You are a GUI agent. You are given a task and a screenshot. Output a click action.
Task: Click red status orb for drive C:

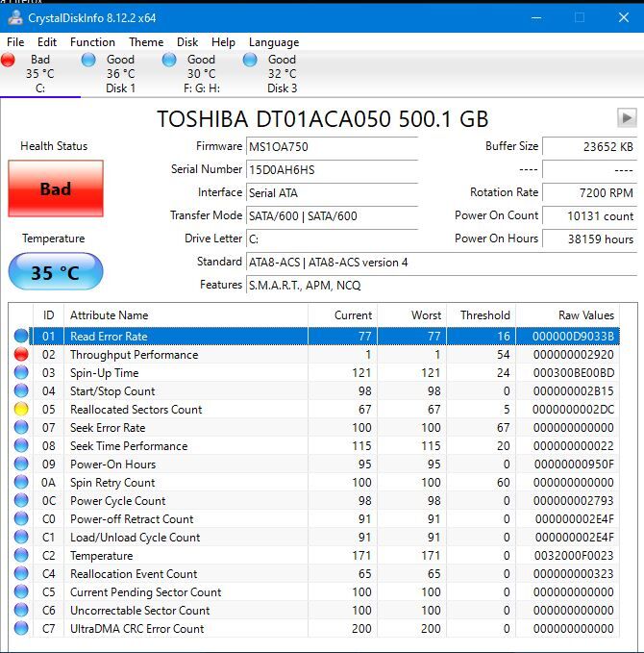click(8, 60)
